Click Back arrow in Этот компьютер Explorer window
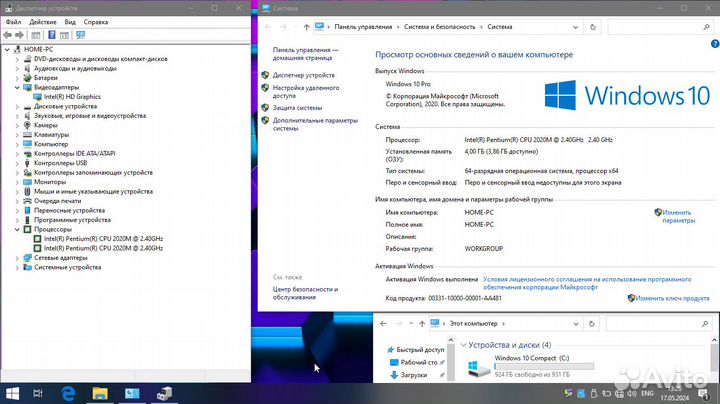This screenshot has height=404, width=720. click(383, 324)
